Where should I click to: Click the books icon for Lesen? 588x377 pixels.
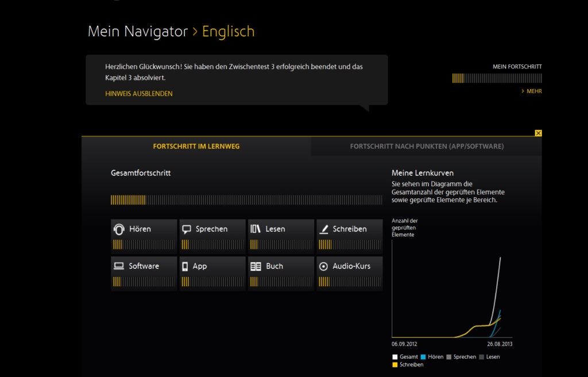coord(256,229)
